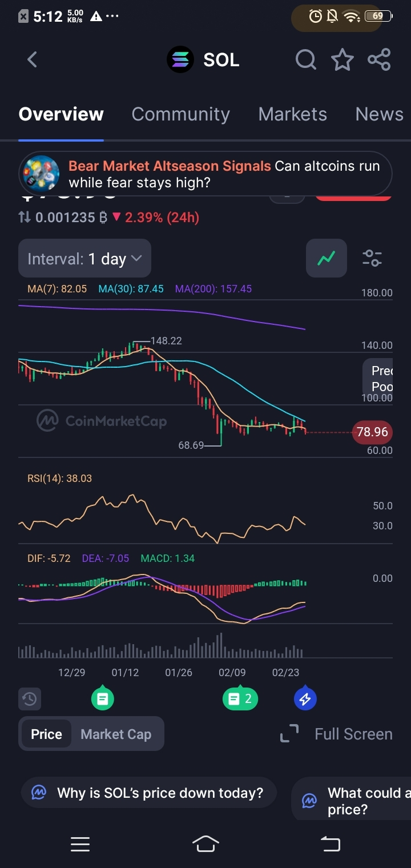
Task: Tap the 12/29 date axis label
Action: pyautogui.click(x=72, y=673)
